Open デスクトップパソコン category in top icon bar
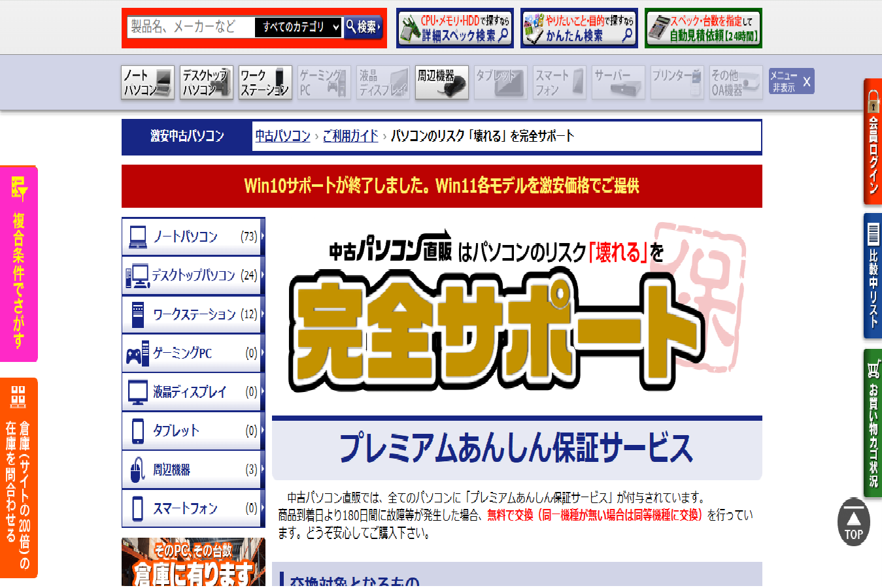882x588 pixels. (x=206, y=82)
